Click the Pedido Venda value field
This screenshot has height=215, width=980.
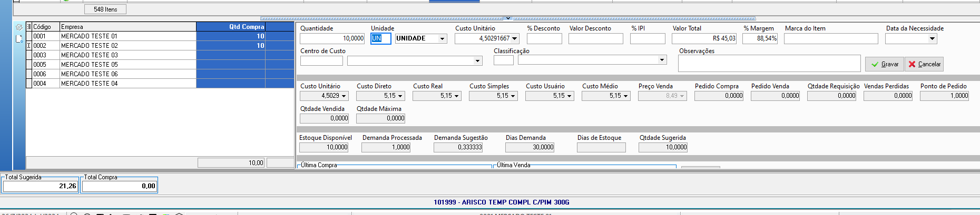click(776, 96)
